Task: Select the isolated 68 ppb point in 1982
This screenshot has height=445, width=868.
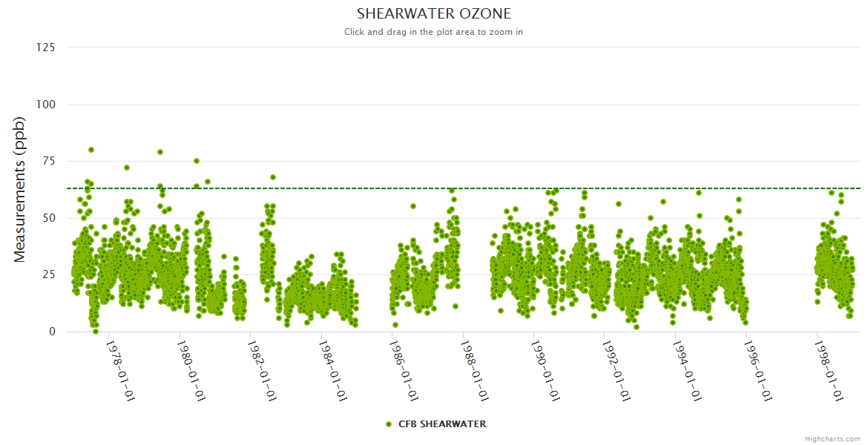Action: 273,177
